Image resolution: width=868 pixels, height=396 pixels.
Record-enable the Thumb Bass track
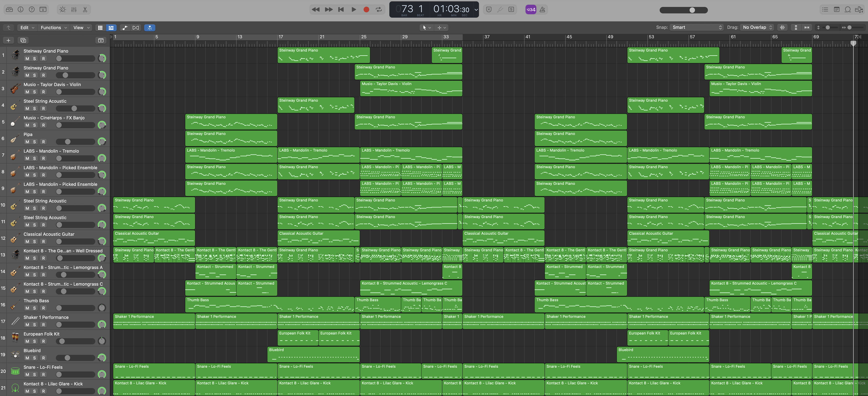point(44,308)
